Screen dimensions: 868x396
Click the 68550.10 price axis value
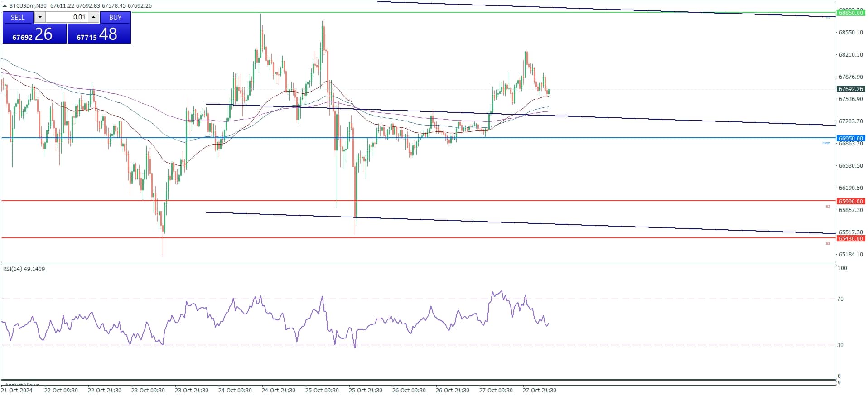(851, 33)
